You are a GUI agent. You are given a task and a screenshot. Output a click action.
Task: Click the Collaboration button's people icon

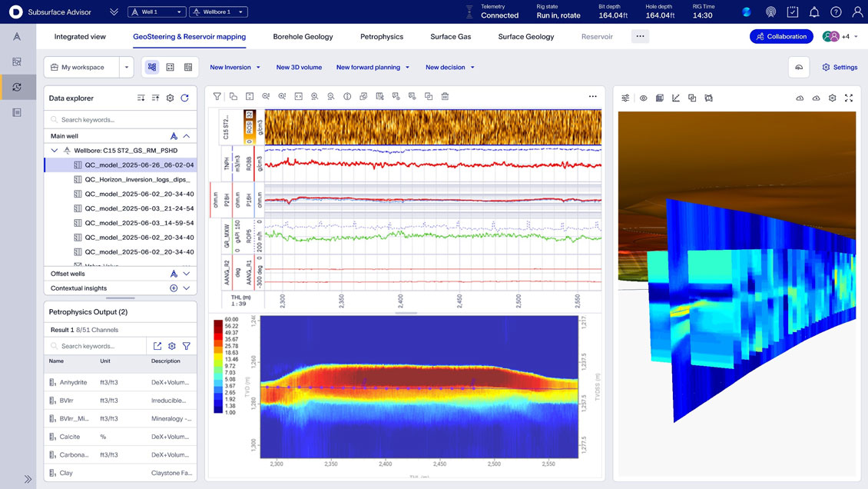point(760,36)
